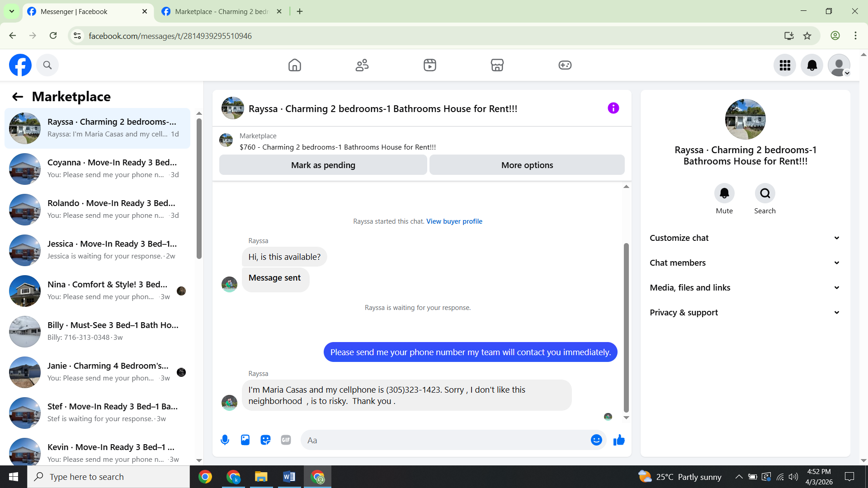868x488 pixels.
Task: Open the sticker picker icon
Action: [x=265, y=440]
